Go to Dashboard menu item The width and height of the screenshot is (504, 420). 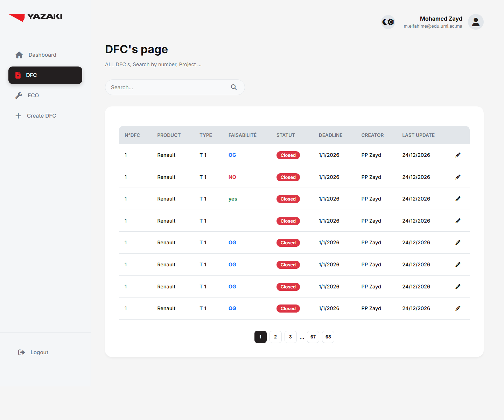pyautogui.click(x=45, y=55)
